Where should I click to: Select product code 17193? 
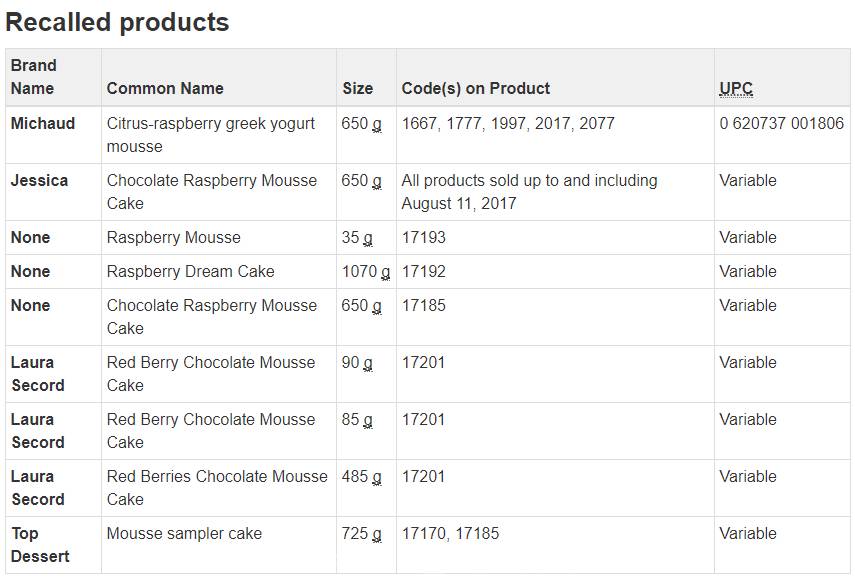424,237
